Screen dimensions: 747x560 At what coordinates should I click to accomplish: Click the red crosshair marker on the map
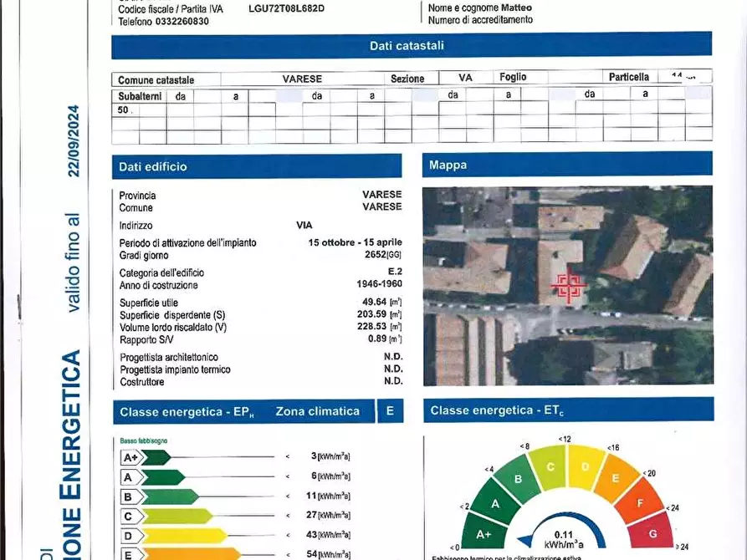(566, 288)
